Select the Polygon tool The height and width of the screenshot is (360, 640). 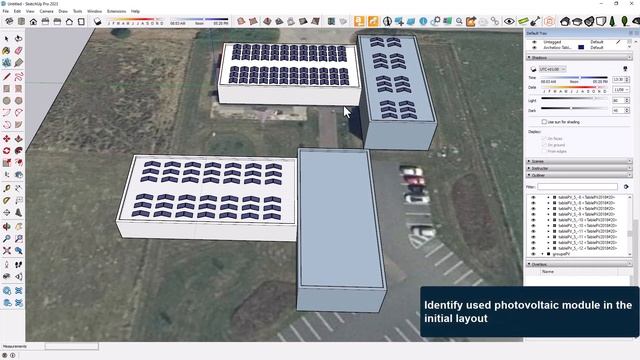[x=18, y=101]
